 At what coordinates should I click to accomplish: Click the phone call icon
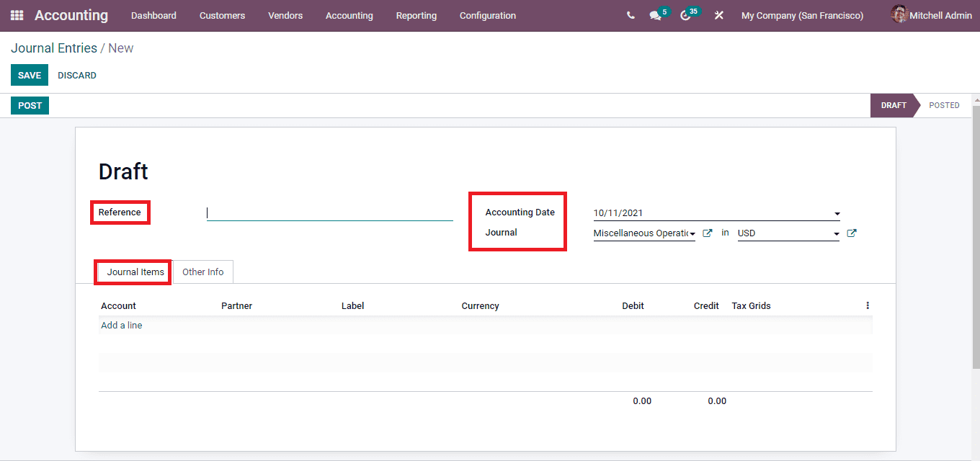click(631, 14)
